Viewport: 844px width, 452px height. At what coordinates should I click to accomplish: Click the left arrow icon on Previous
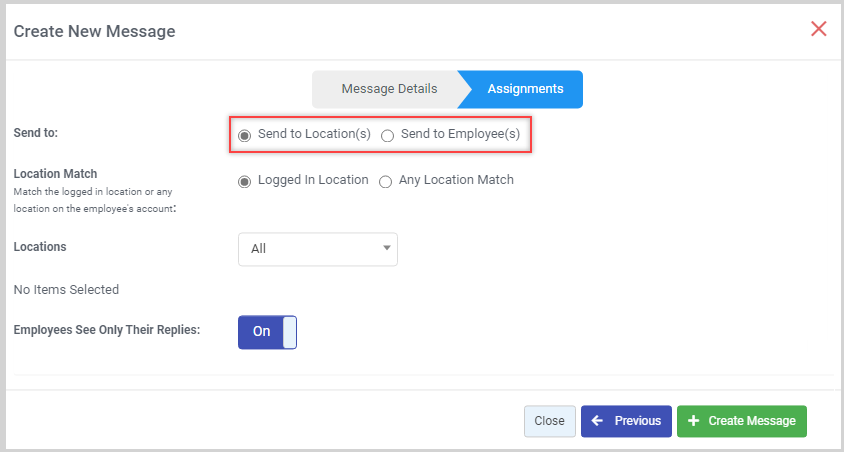(x=597, y=421)
